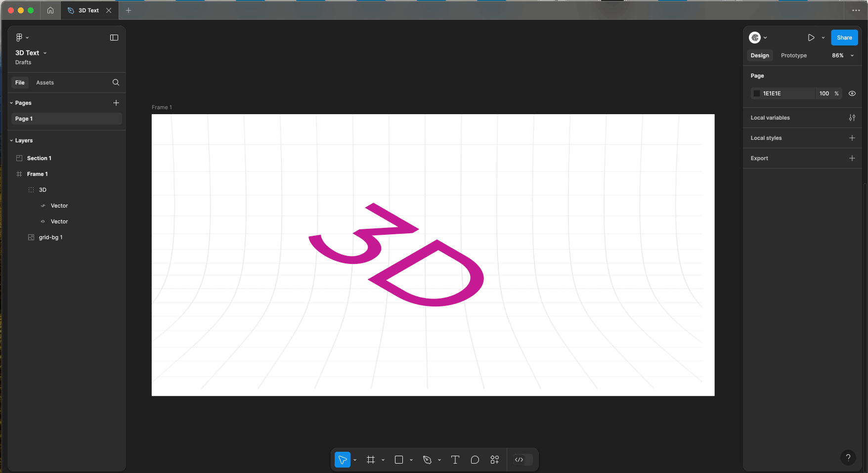Switch to the Assets tab
The width and height of the screenshot is (868, 473).
pos(45,83)
